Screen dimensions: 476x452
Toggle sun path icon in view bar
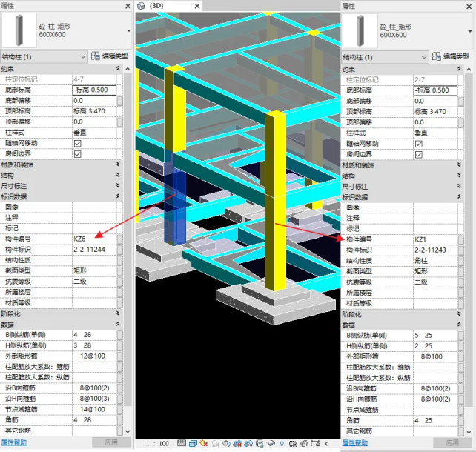[x=204, y=444]
